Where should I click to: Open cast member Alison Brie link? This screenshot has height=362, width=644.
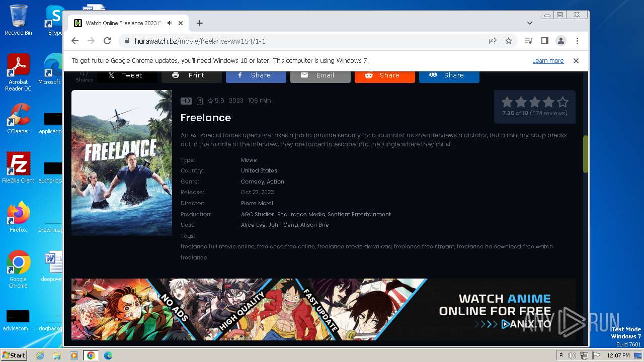click(x=314, y=225)
